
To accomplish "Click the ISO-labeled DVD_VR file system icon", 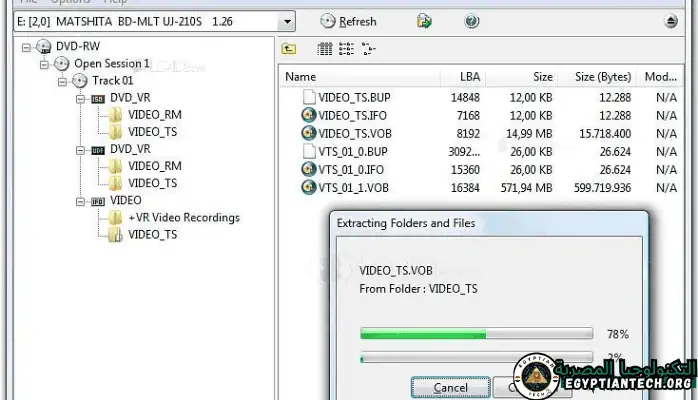I will click(98, 98).
